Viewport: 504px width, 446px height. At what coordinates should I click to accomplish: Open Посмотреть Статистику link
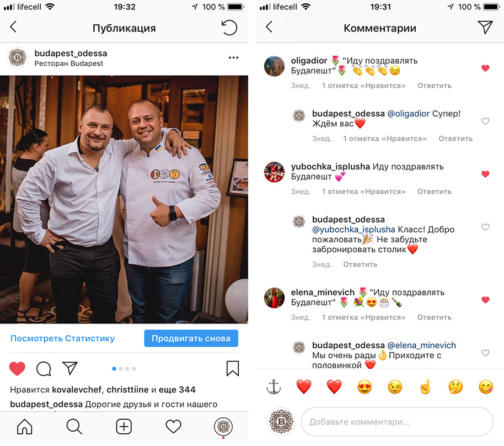pos(62,338)
